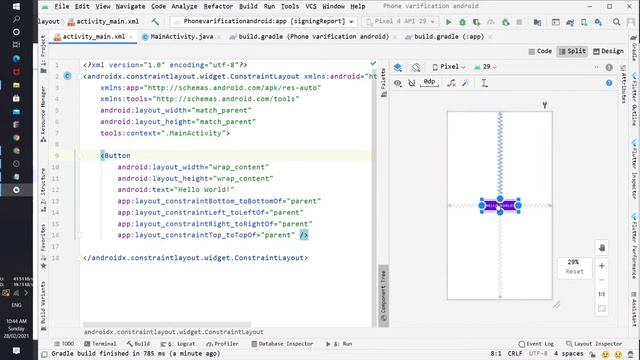Viewport: 640px width, 360px height.
Task: Click Clear Constraints icon
Action: pos(451,83)
